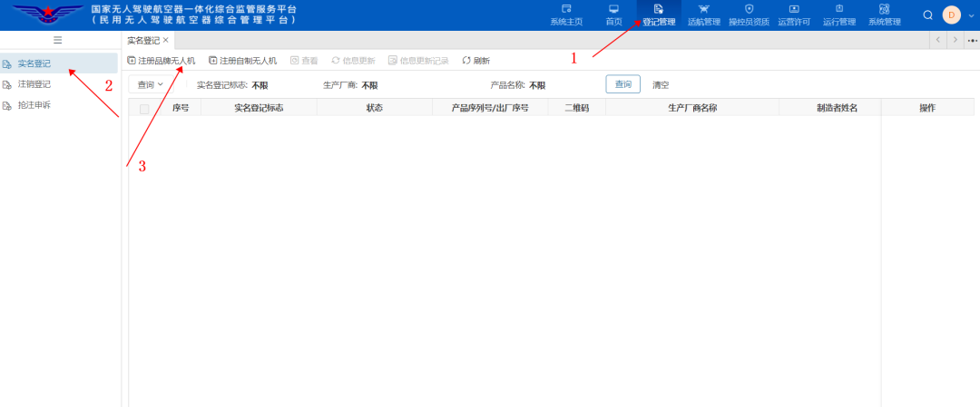The height and width of the screenshot is (407, 980).
Task: Click 注册自制无人机 toolbar button
Action: click(242, 61)
